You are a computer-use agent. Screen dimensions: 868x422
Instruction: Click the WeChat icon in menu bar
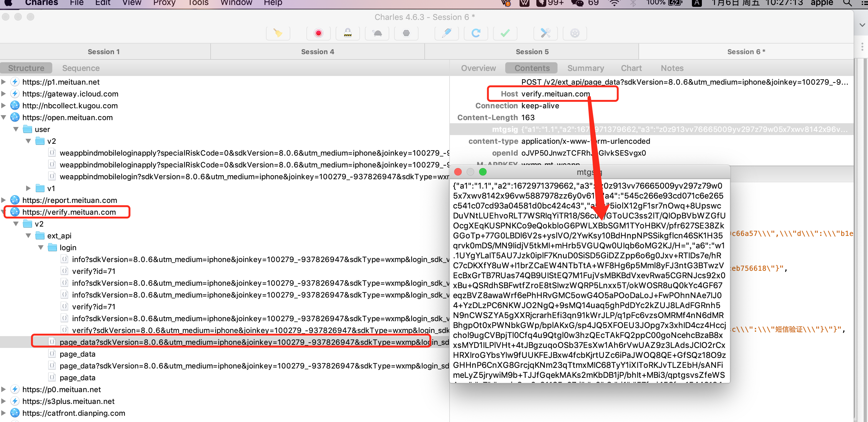coord(577,3)
